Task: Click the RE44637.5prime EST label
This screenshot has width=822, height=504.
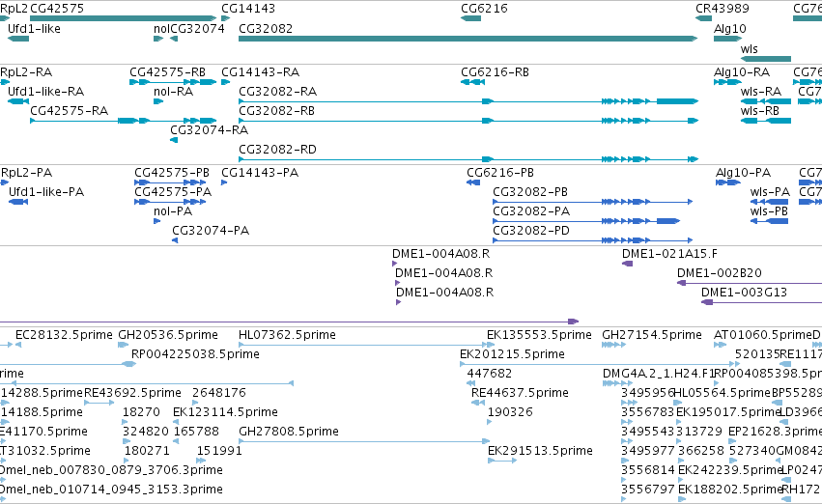Action: coord(520,394)
